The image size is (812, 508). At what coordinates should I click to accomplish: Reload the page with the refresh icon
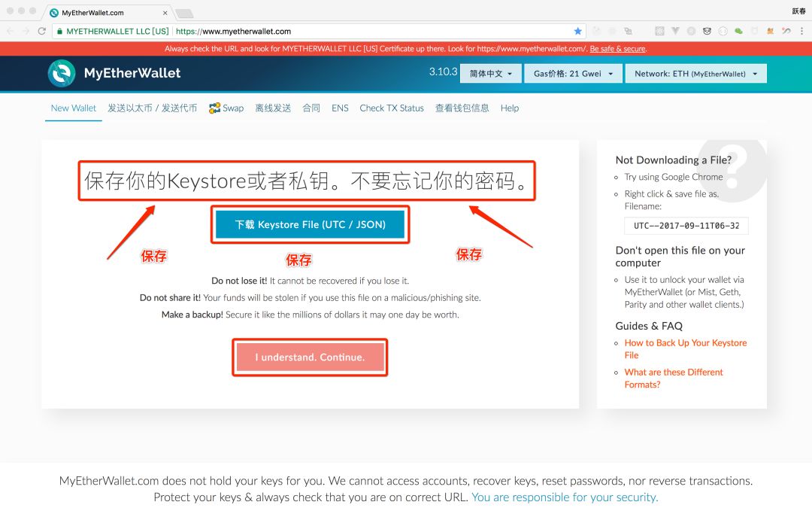[42, 31]
